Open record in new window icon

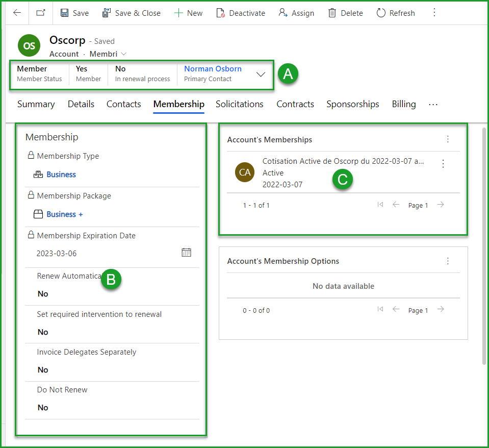click(41, 13)
